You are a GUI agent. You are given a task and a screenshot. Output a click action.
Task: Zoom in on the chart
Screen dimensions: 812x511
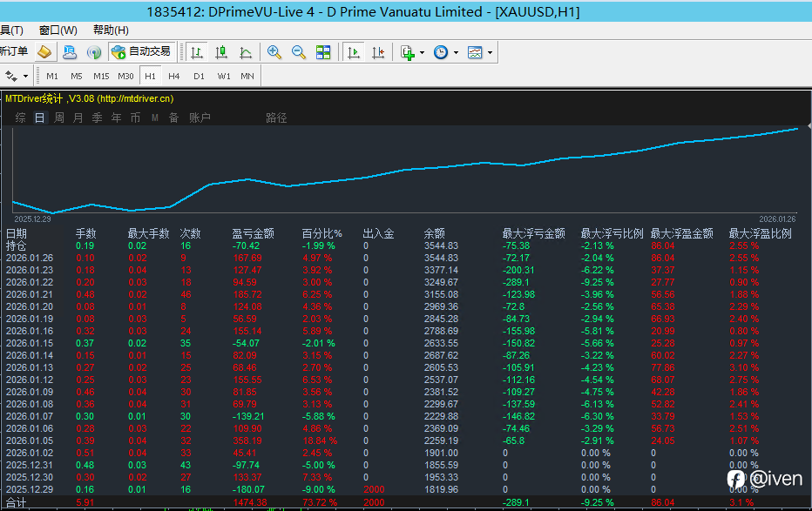274,52
